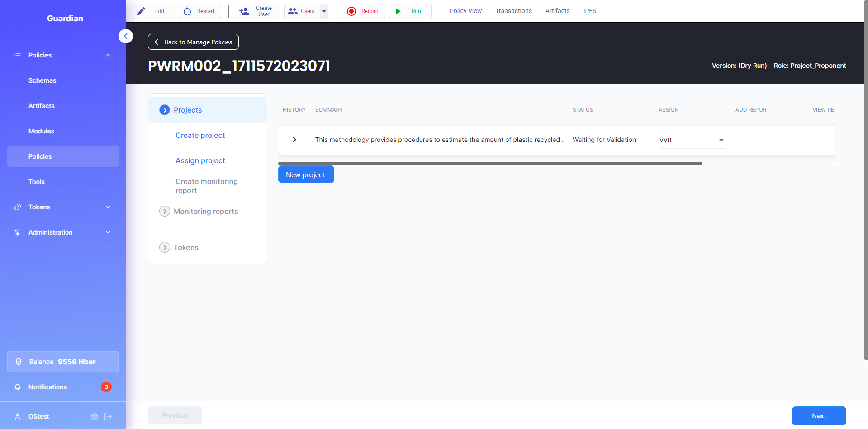Collapse the sidebar with the arrow icon
The height and width of the screenshot is (429, 868).
126,36
